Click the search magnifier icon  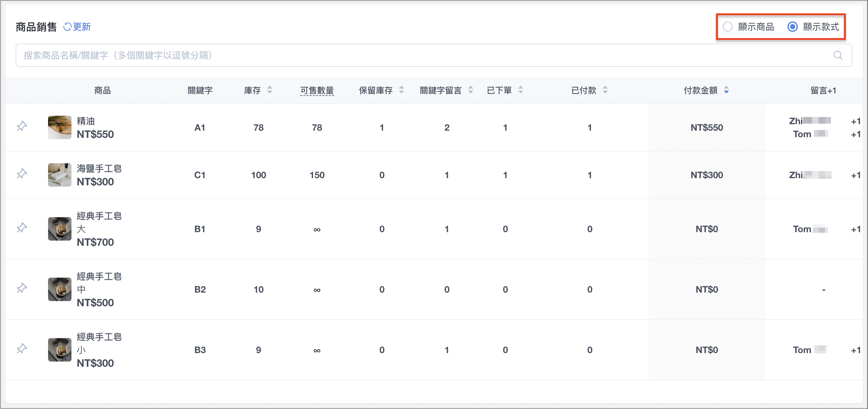838,55
